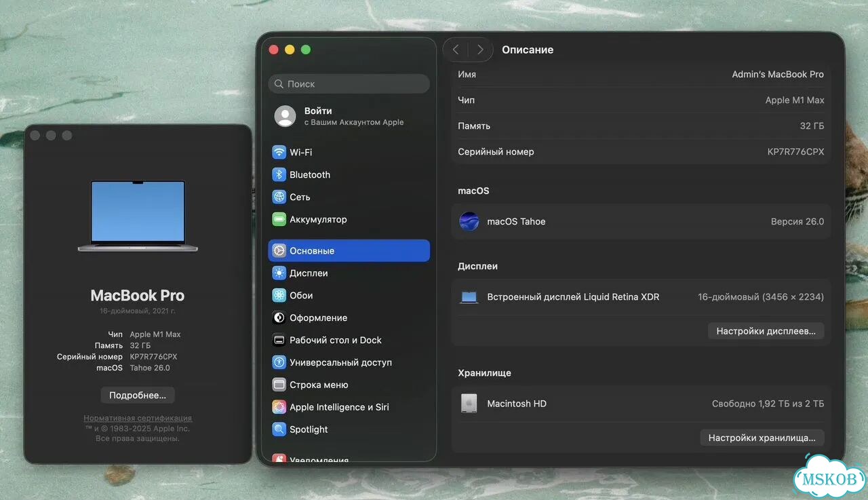Focus the Поиск search field
868x500 pixels.
tap(349, 84)
